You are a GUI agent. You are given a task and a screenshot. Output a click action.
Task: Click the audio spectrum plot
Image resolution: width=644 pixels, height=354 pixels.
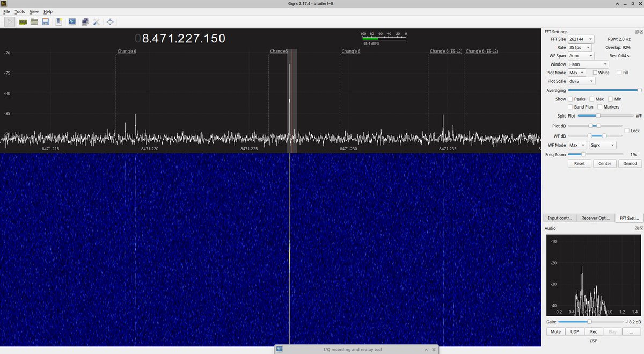coord(594,275)
